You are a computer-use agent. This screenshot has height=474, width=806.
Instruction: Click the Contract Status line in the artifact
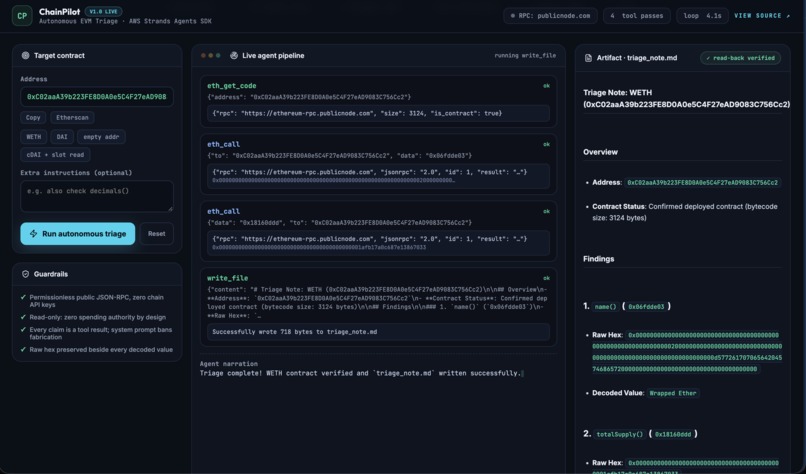click(685, 212)
